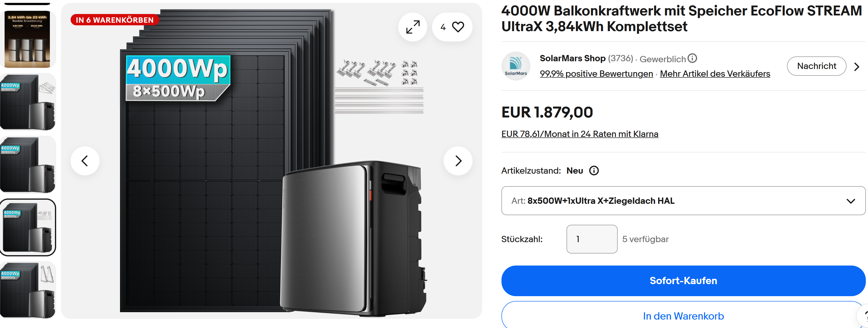Add item to watchlist with heart icon
The image size is (868, 328).
point(452,27)
